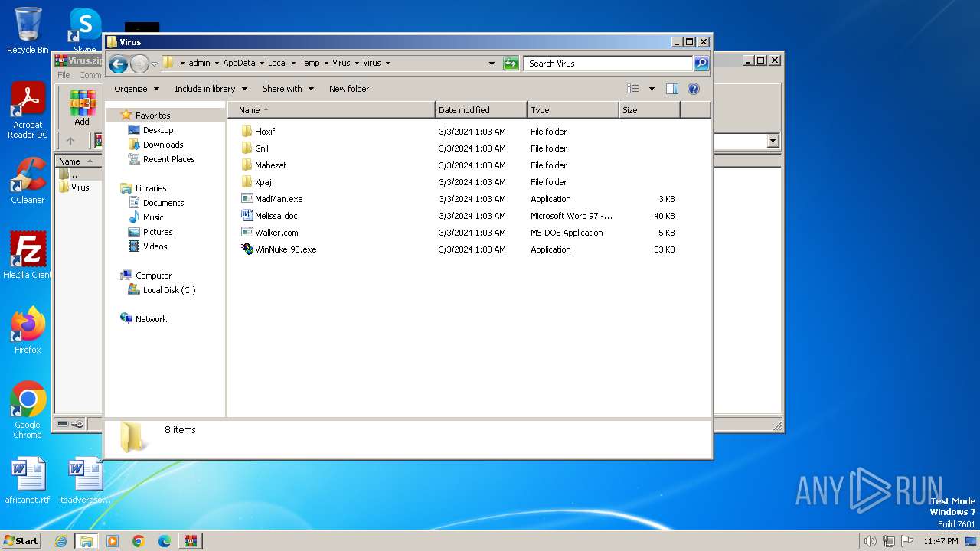Click the clock showing 11:47 PM

pyautogui.click(x=940, y=541)
